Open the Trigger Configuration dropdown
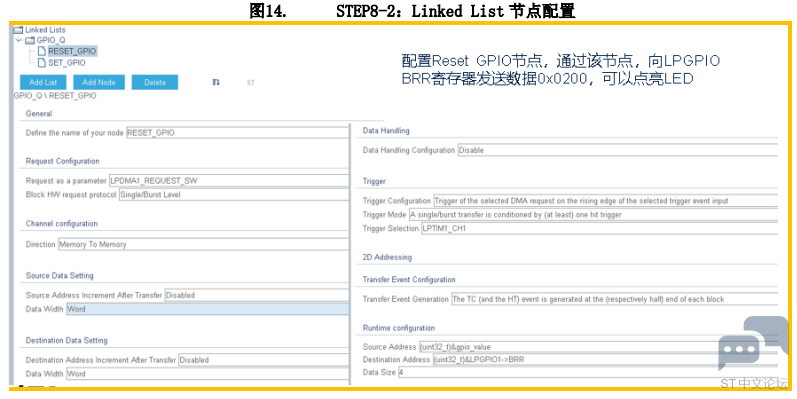The height and width of the screenshot is (399, 797). (605, 201)
